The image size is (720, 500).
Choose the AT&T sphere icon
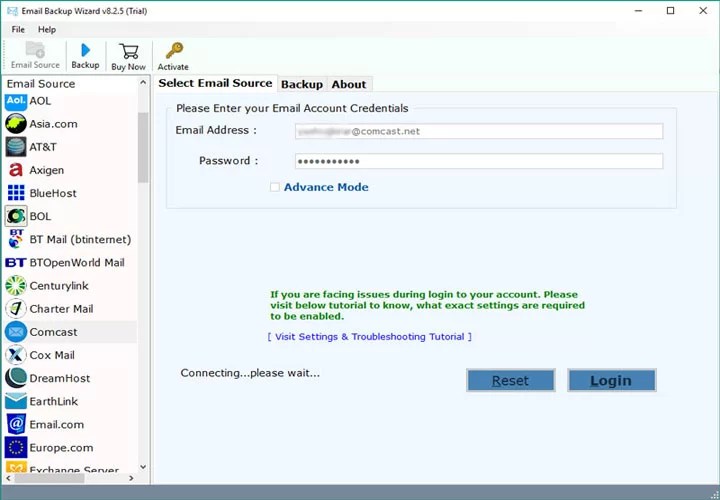(16, 147)
